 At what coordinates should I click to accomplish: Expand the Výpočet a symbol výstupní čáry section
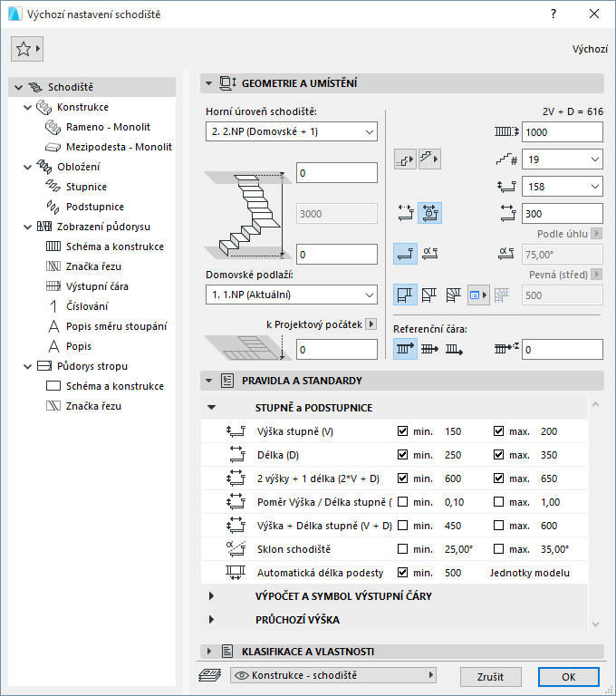pos(212,595)
